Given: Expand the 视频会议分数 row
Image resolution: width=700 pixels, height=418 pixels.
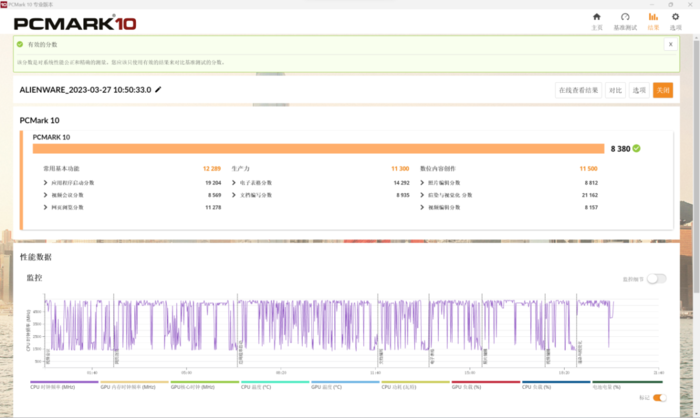Looking at the screenshot, I should click(x=45, y=195).
